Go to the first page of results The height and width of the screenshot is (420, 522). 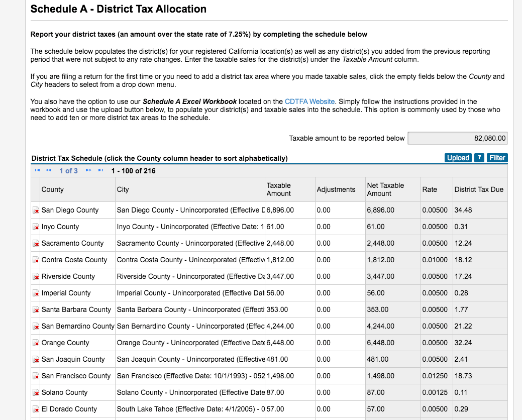37,170
